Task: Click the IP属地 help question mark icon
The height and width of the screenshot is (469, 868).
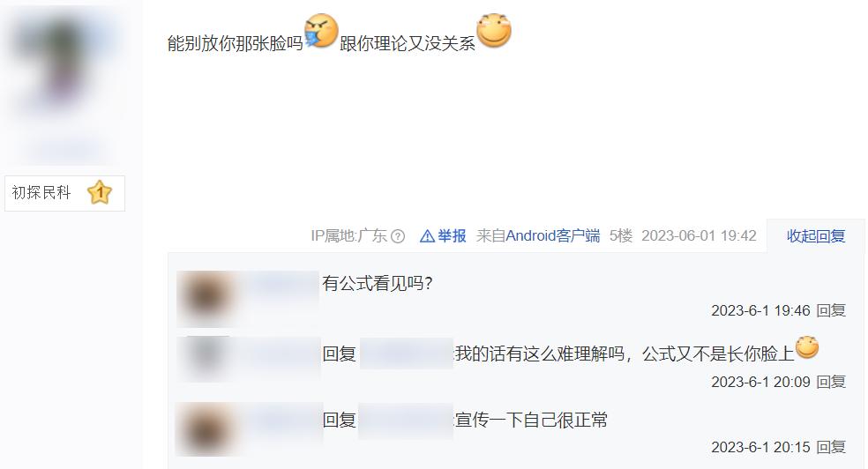Action: coord(398,237)
